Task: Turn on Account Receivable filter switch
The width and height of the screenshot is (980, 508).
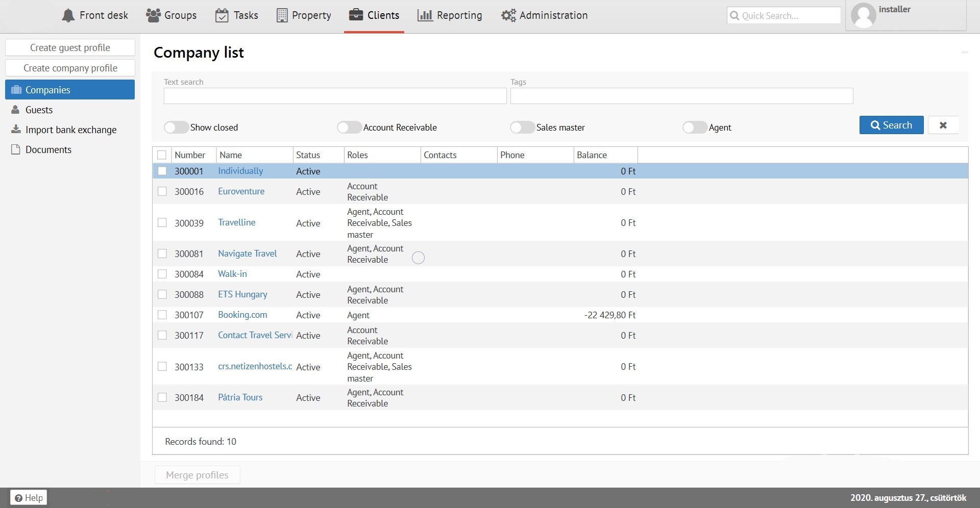Action: click(x=349, y=128)
